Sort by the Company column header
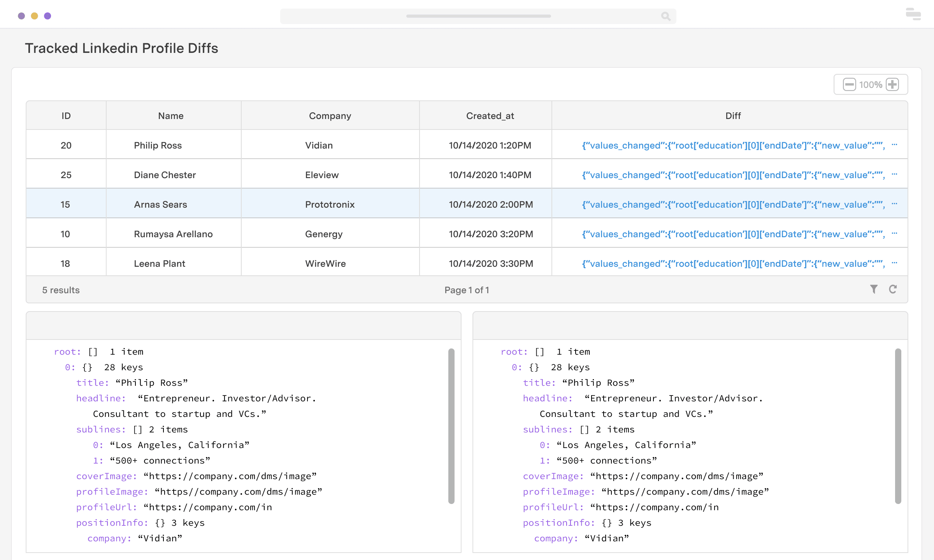Image resolution: width=934 pixels, height=560 pixels. (x=330, y=116)
